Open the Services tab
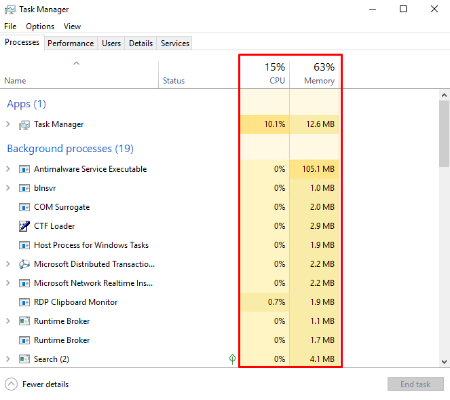 175,43
